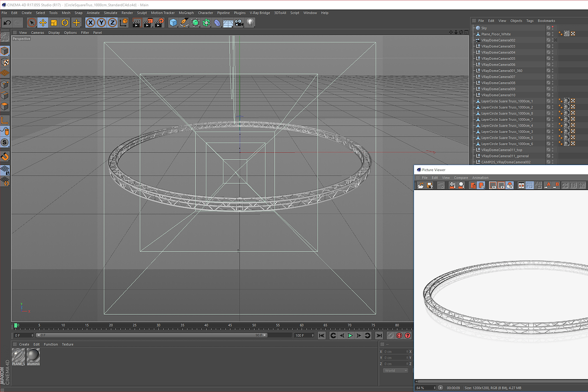
Task: Click the Bend deformer icon
Action: [x=217, y=23]
